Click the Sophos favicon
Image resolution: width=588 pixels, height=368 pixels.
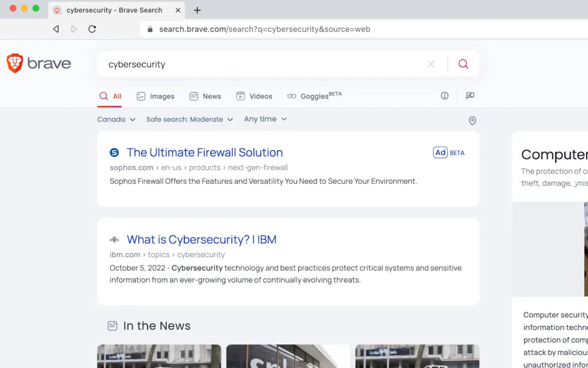tap(114, 152)
